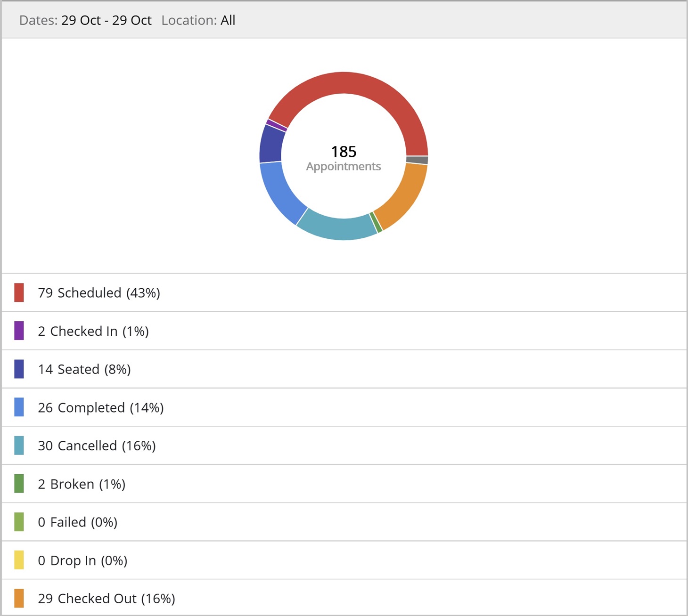Toggle the Checked Out legend item
The image size is (688, 616).
(106, 598)
